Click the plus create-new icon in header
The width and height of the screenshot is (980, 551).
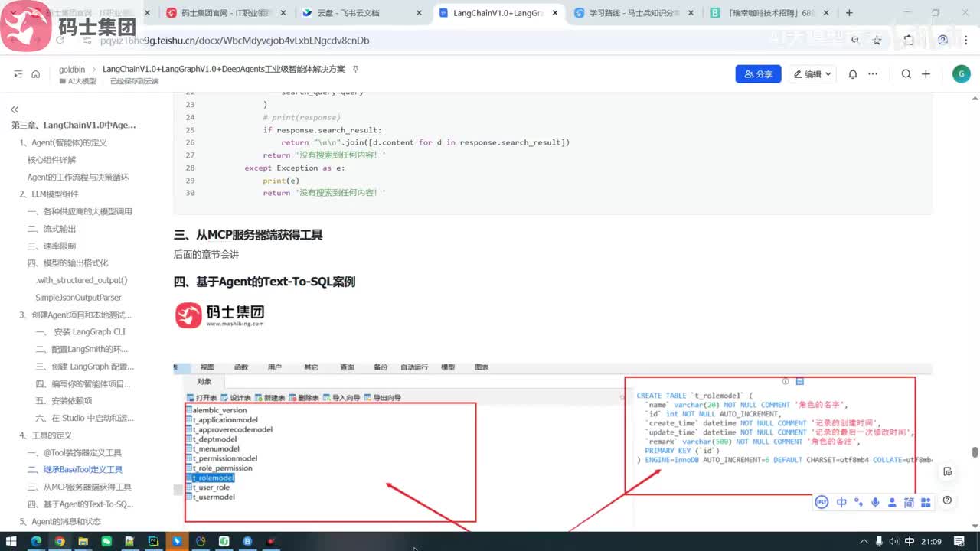click(926, 74)
